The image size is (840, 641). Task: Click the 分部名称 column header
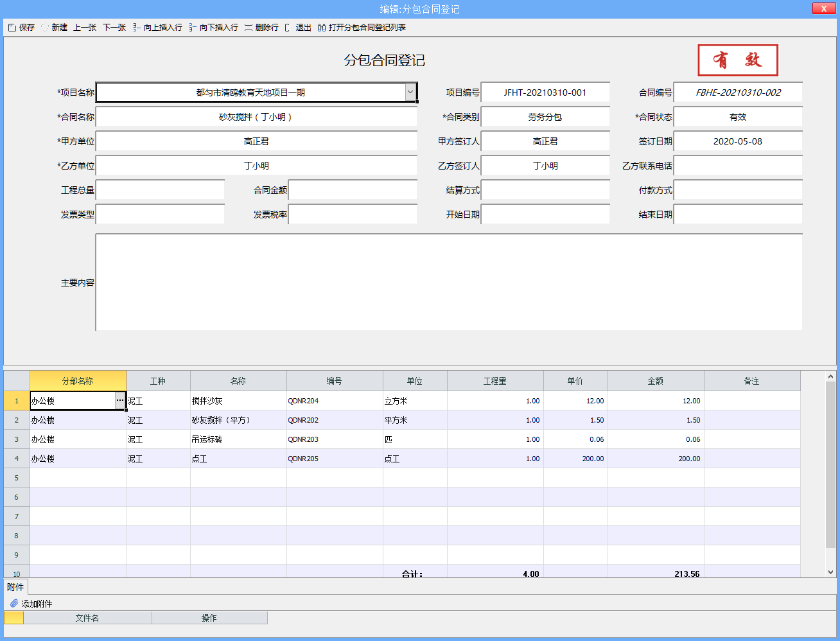point(78,381)
